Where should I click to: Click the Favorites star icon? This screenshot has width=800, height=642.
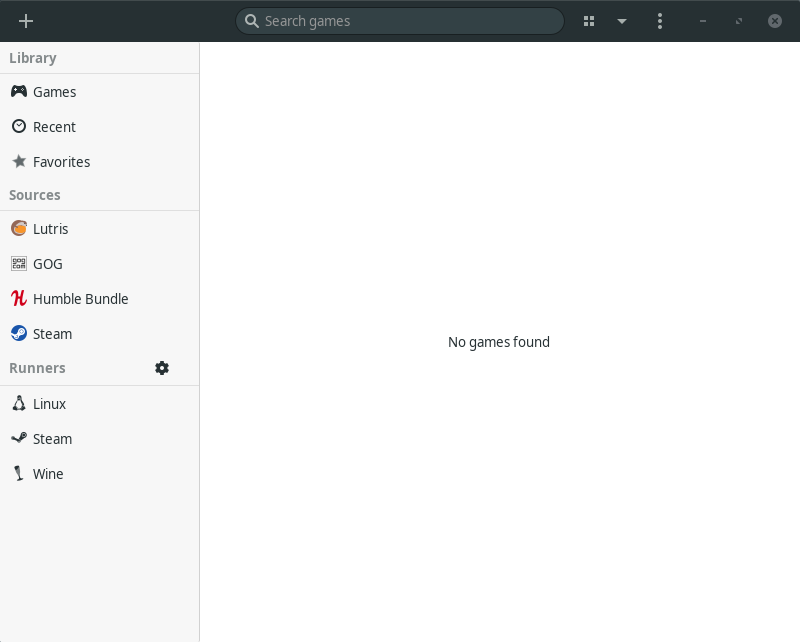point(18,161)
